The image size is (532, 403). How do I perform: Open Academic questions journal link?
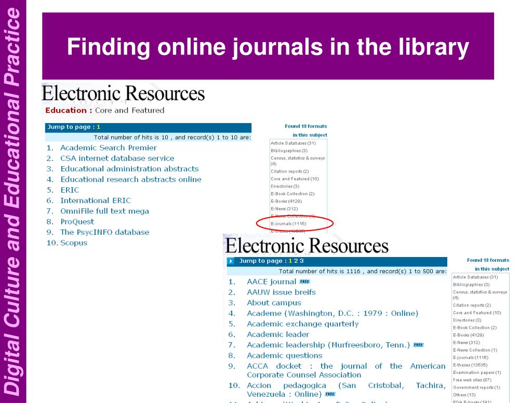click(284, 356)
